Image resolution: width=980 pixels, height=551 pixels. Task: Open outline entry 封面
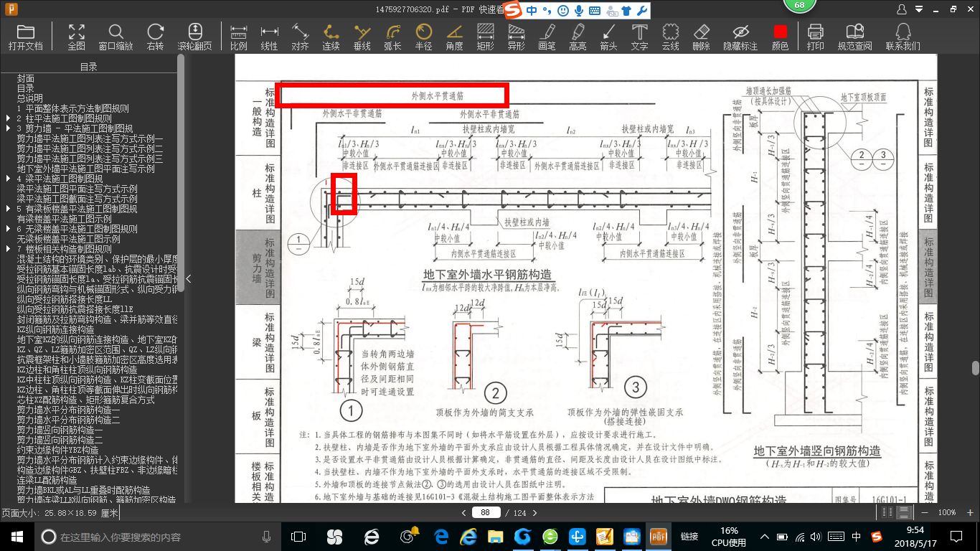pyautogui.click(x=26, y=78)
